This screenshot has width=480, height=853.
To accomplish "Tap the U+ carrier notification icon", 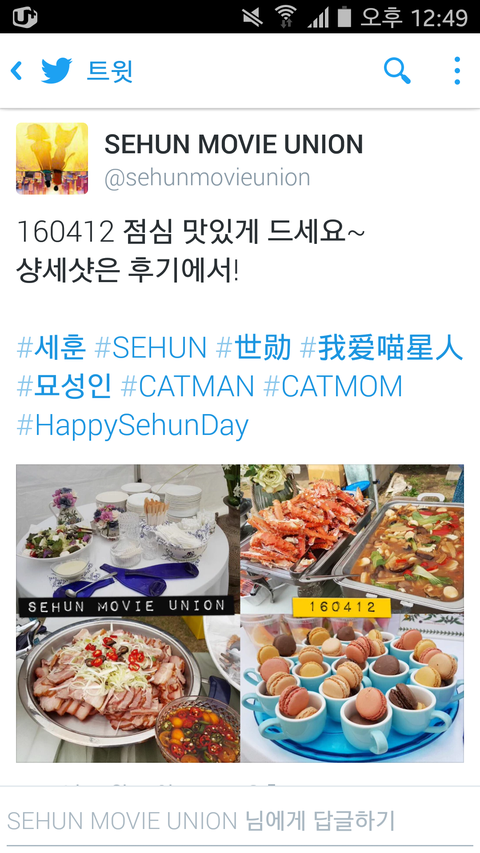I will 24,17.
